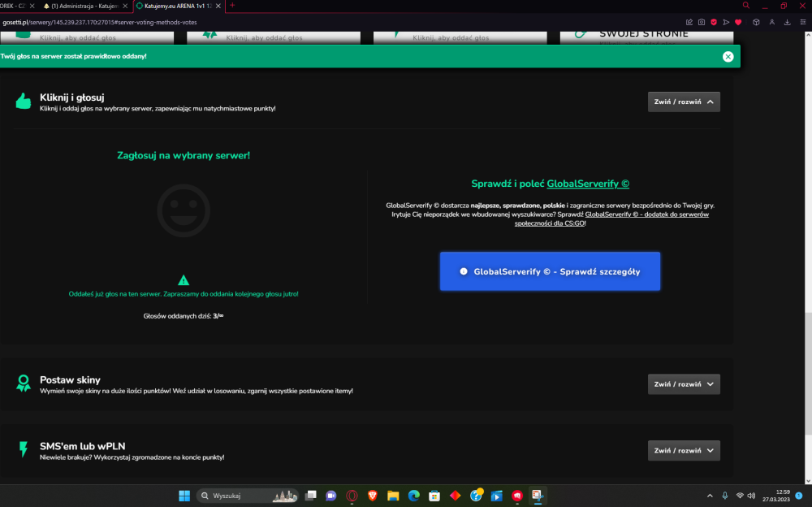Show hidden system tray icons

(710, 496)
